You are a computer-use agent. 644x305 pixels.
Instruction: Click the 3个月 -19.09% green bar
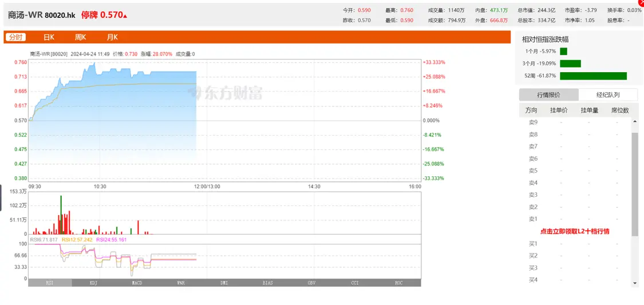[571, 64]
